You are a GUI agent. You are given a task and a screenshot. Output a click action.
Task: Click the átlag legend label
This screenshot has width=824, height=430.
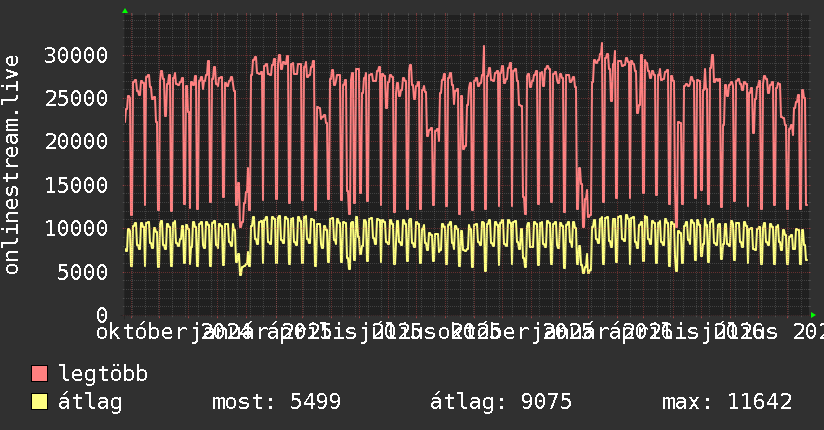[x=90, y=402]
